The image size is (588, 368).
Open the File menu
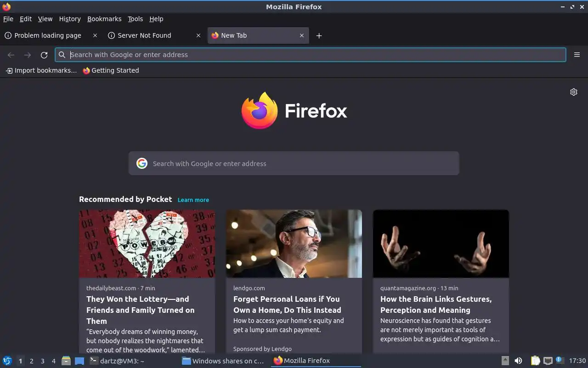click(8, 19)
